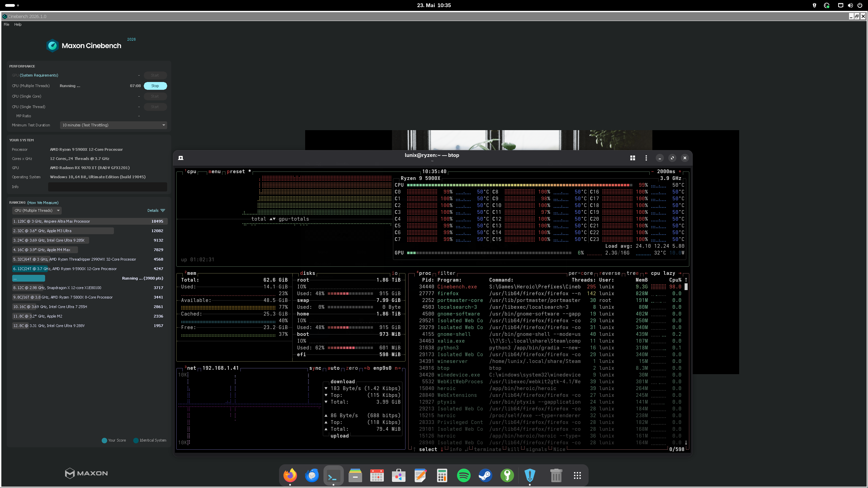The image size is (868, 488).
Task: Open Thunderbird mail icon in dock
Action: (312, 475)
